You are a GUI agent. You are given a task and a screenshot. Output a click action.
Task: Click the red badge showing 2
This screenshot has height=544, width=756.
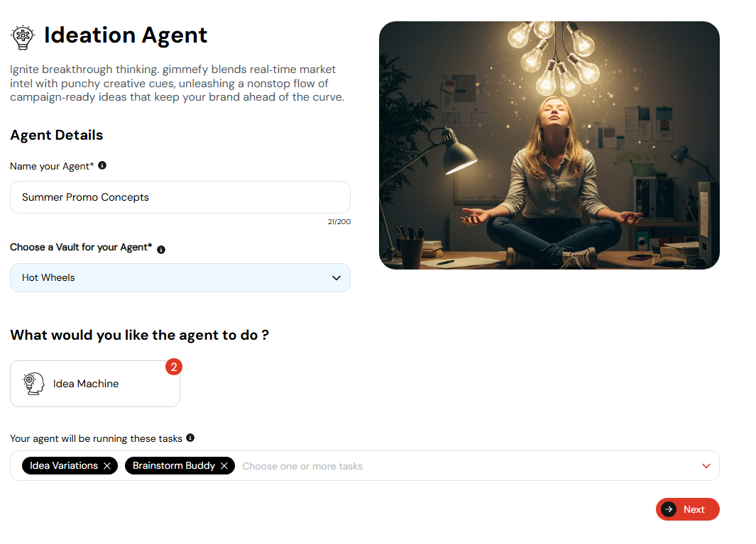[x=174, y=367]
